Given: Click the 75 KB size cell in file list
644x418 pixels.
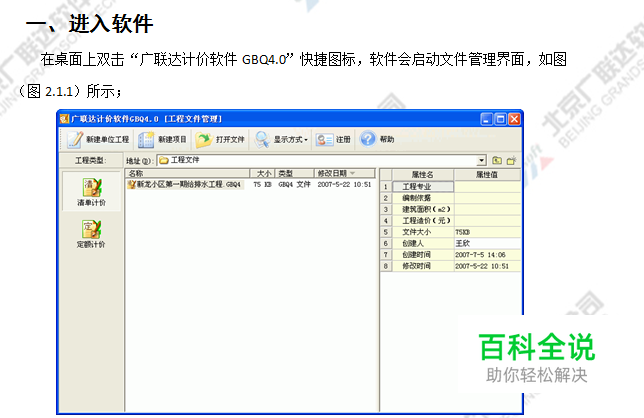Looking at the screenshot, I should [262, 185].
